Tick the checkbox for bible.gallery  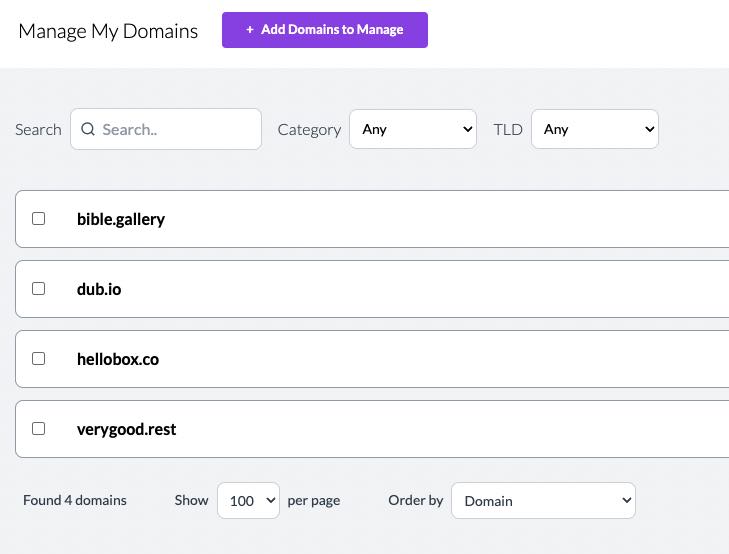point(39,218)
